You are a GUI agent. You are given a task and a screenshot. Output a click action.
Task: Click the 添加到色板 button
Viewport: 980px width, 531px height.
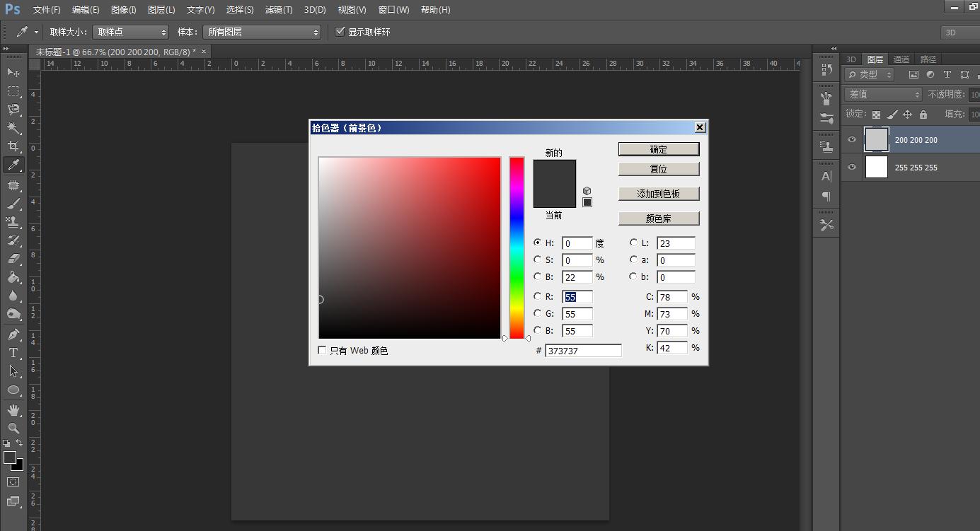coord(658,194)
